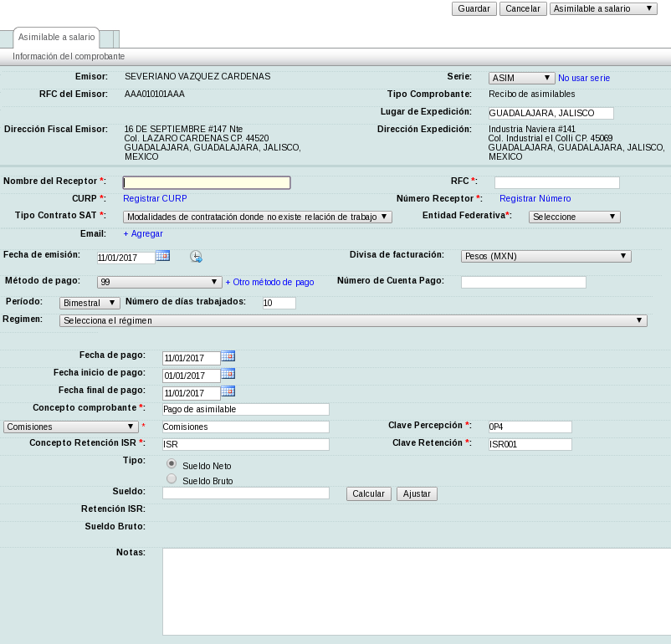The height and width of the screenshot is (644, 671).
Task: Open calendar icon for Fecha de pago
Action: point(228,356)
